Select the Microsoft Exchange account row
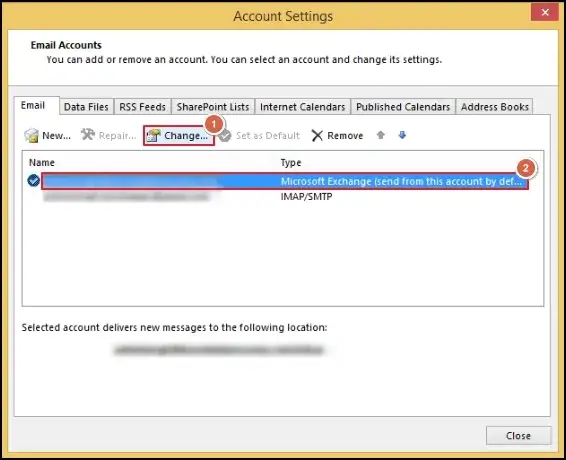The height and width of the screenshot is (460, 566). pyautogui.click(x=285, y=181)
